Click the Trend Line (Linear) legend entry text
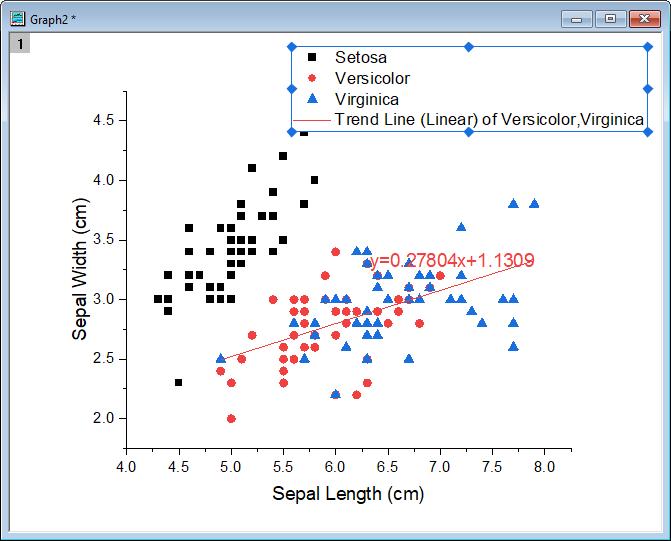671x541 pixels. 489,120
